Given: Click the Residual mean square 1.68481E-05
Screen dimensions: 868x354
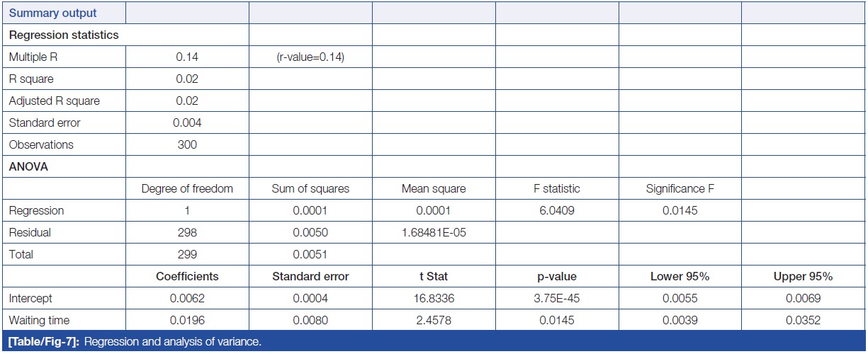Looking at the screenshot, I should pos(434,232).
